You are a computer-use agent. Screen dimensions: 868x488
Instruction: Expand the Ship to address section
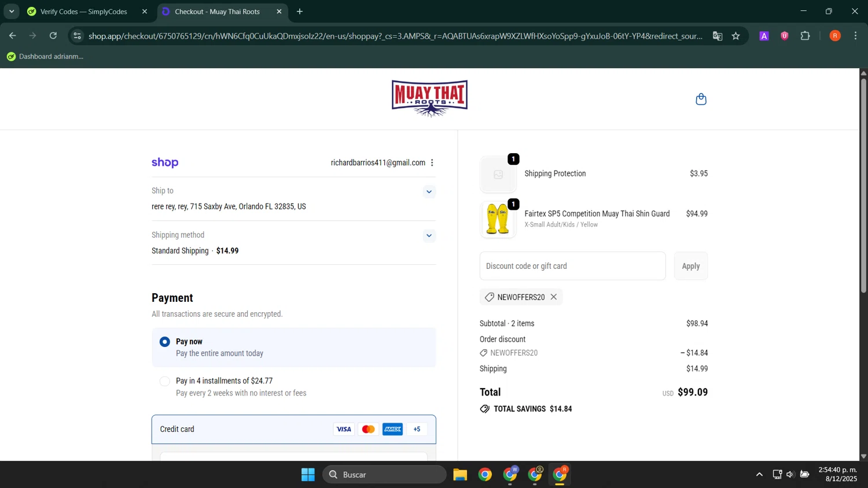429,191
